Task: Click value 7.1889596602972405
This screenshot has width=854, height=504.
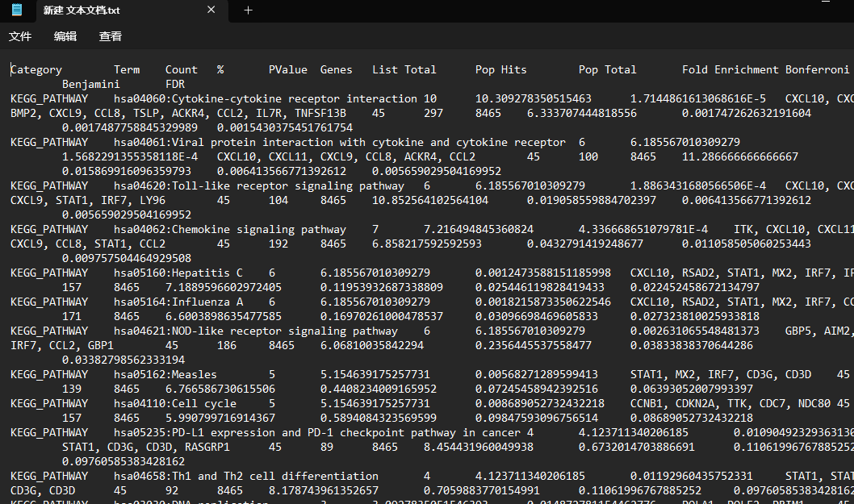Action: 224,287
